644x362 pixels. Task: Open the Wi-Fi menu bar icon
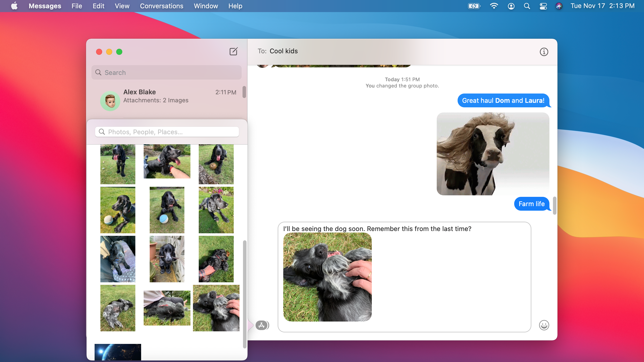click(494, 6)
